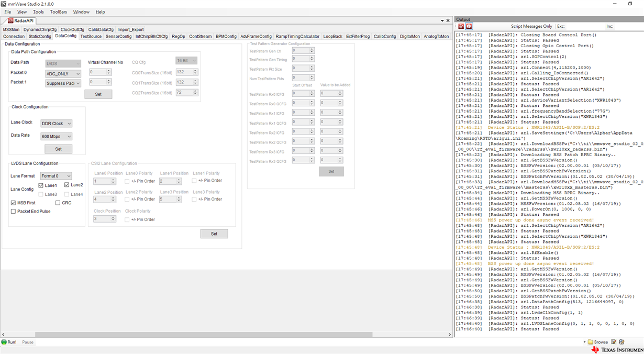Click the rightmost script toolbar icon near Browse

[621, 342]
